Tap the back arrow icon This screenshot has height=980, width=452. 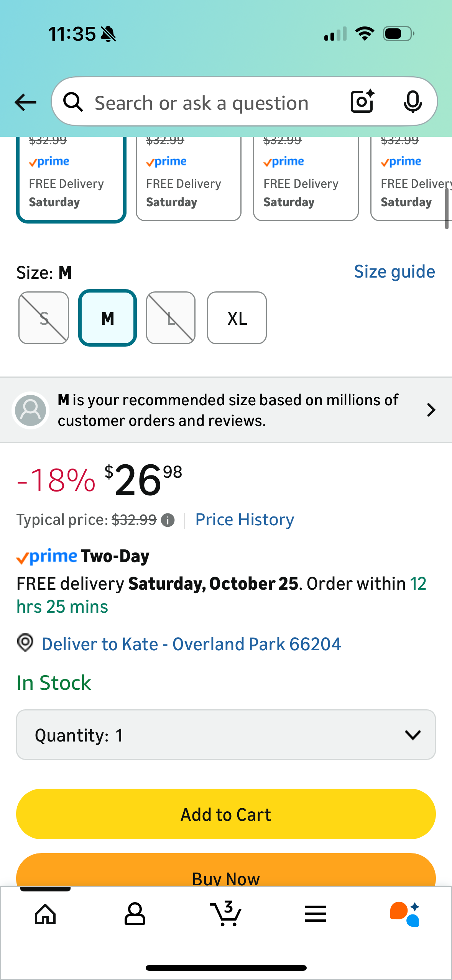[x=25, y=102]
